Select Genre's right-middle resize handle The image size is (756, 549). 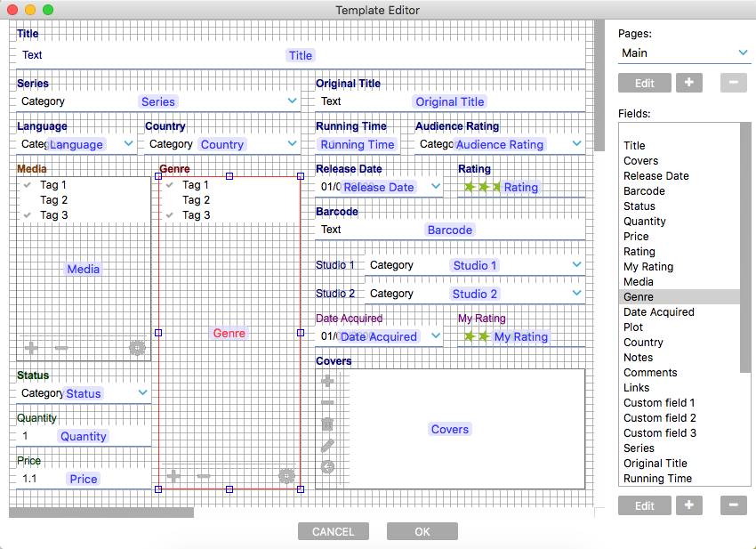pyautogui.click(x=301, y=333)
